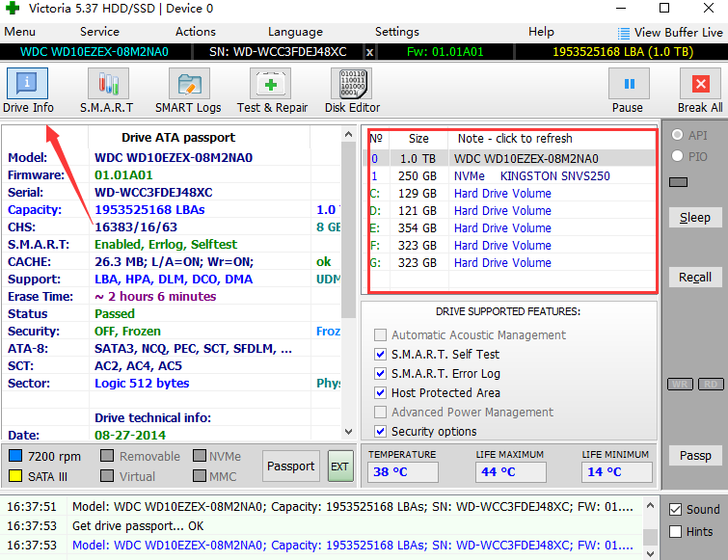728x560 pixels.
Task: Open the Service menu
Action: (99, 32)
